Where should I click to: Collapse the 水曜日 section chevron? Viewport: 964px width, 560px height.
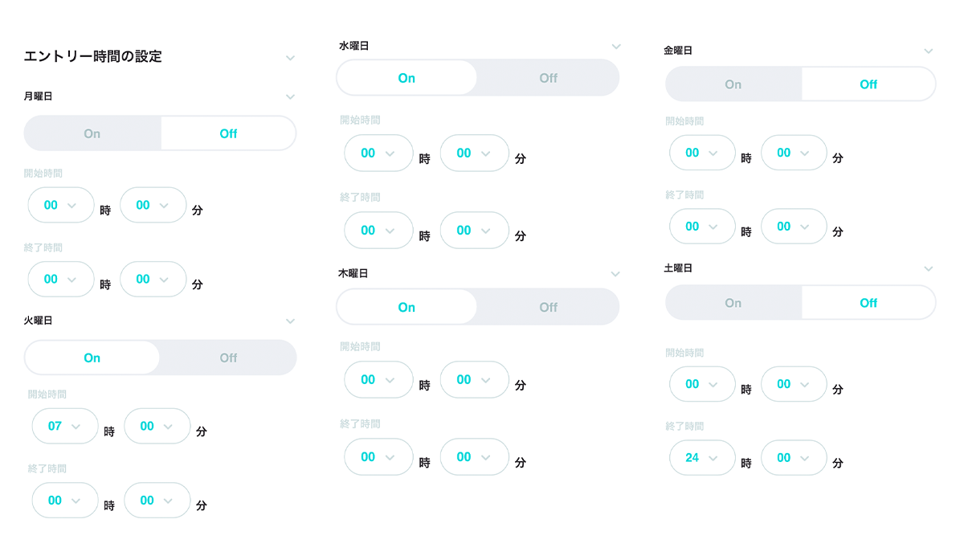(x=616, y=47)
